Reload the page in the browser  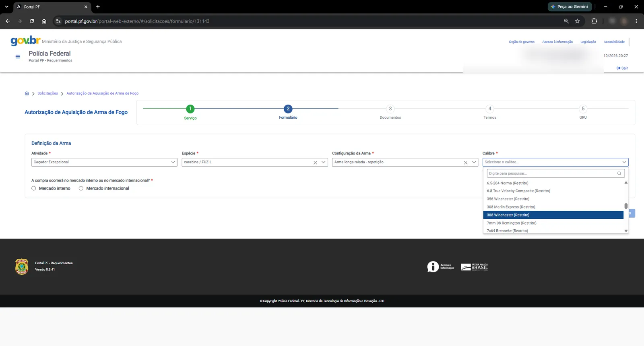[32, 21]
